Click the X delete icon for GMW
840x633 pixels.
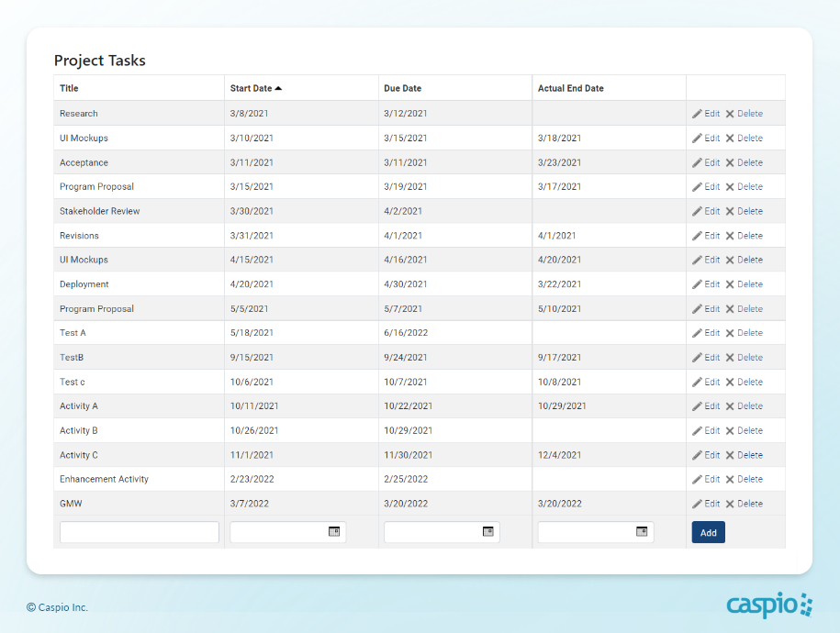coord(730,504)
